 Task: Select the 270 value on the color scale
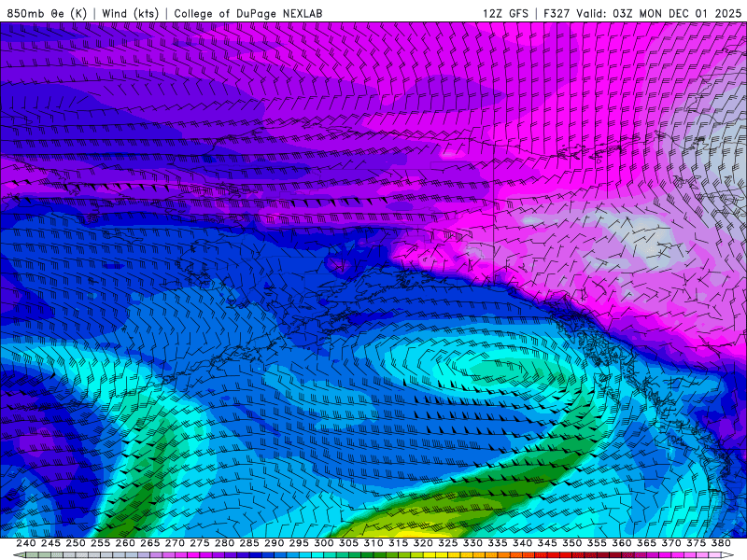[175, 543]
